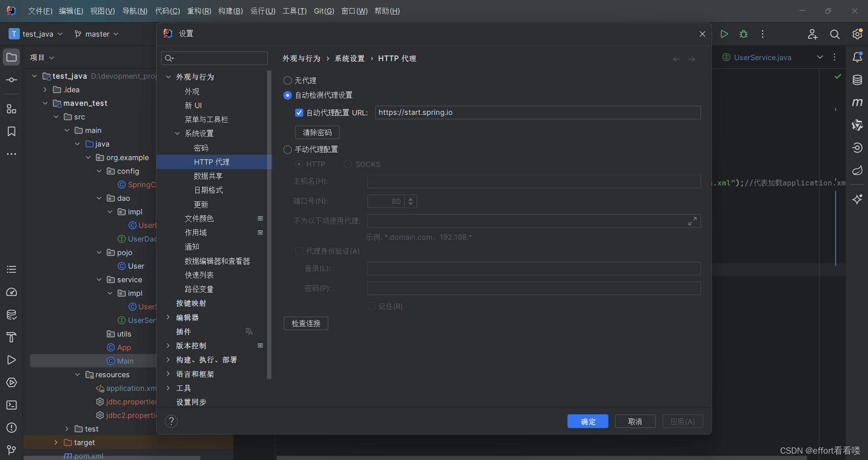Expand 编辑器 settings group
The image size is (868, 460).
[168, 318]
